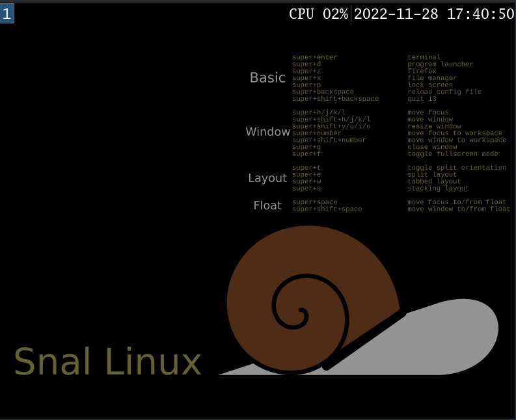Image resolution: width=516 pixels, height=420 pixels.
Task: Click the Layout section heading
Action: tap(267, 178)
